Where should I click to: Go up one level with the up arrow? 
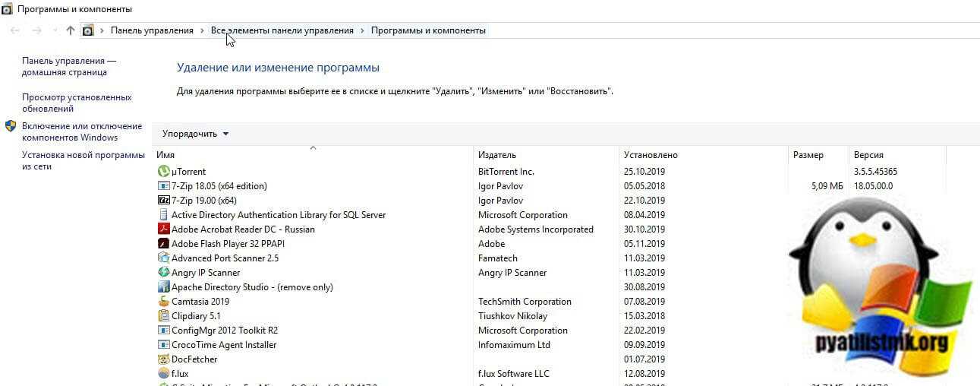(71, 30)
